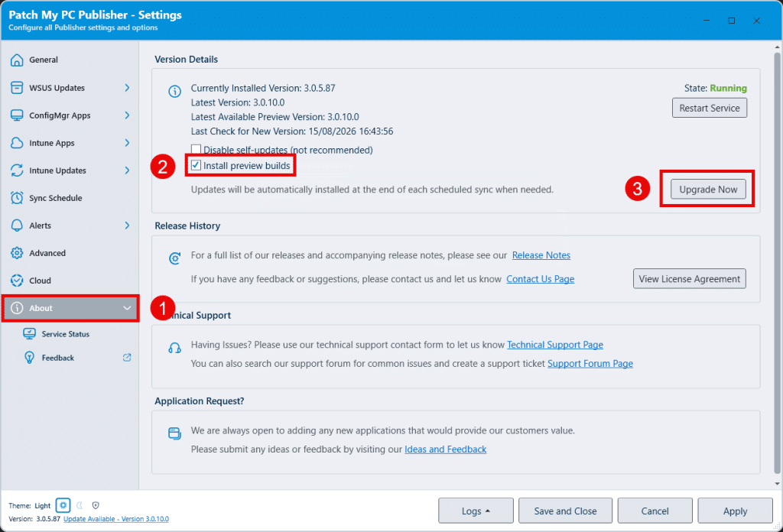The image size is (783, 532).
Task: Click Save and Close
Action: (565, 511)
